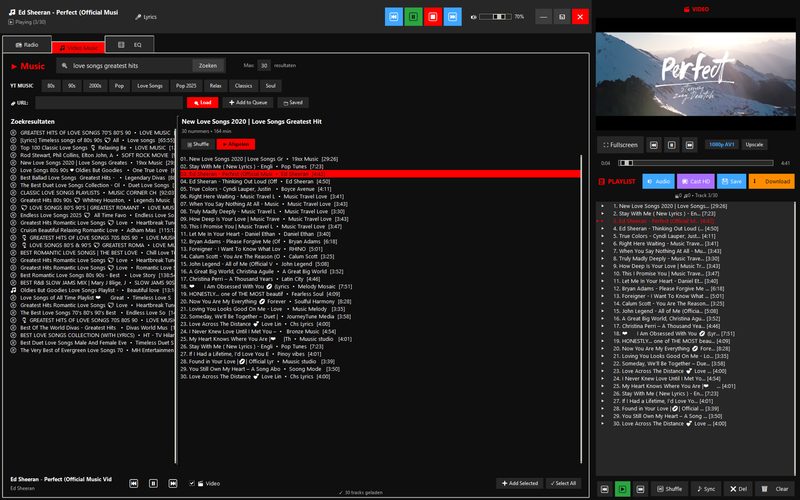Open the Saved items button
Viewport: 800px width, 500px height.
293,103
